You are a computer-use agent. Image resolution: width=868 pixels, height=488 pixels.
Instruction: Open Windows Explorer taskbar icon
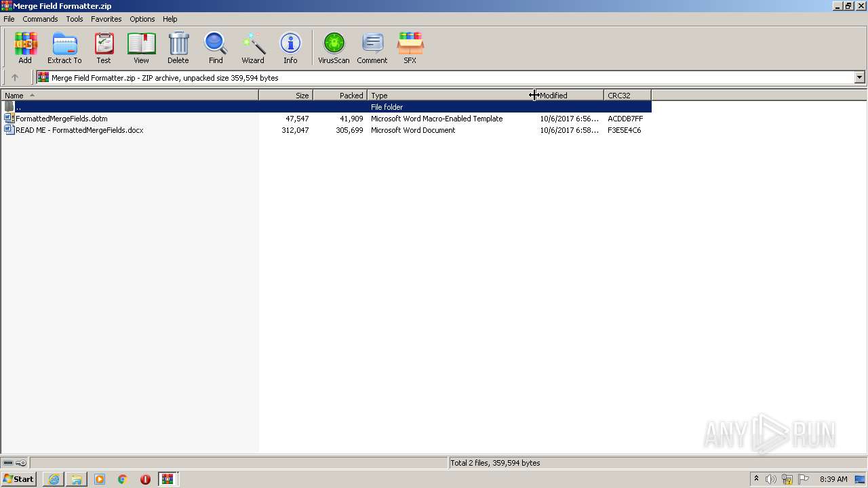coord(77,479)
